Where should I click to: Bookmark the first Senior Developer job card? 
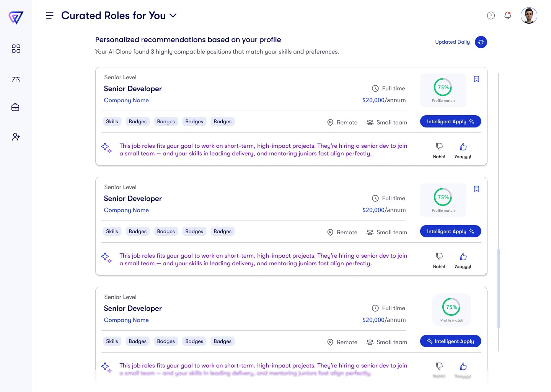click(x=476, y=79)
